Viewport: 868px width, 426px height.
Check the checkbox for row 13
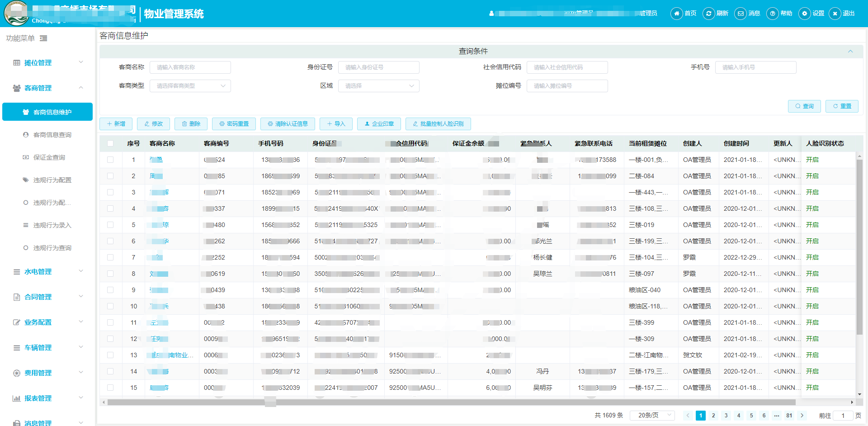tap(110, 355)
